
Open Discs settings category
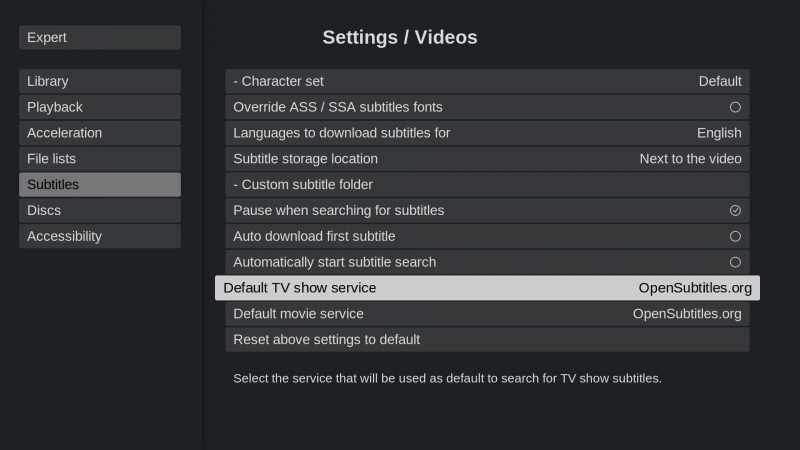point(99,211)
